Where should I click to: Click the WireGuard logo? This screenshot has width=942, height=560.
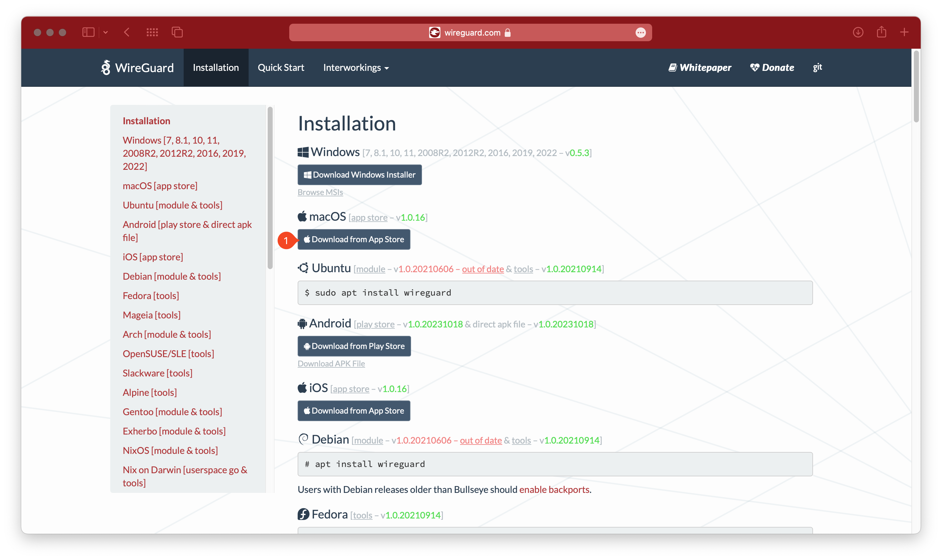tap(137, 68)
